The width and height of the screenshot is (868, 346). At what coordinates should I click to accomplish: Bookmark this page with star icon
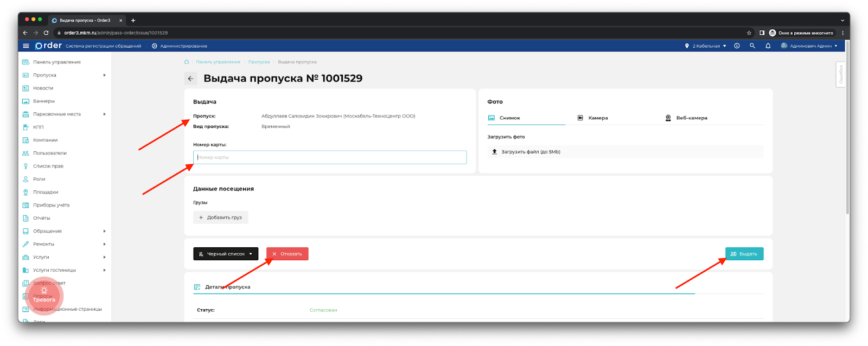point(749,33)
